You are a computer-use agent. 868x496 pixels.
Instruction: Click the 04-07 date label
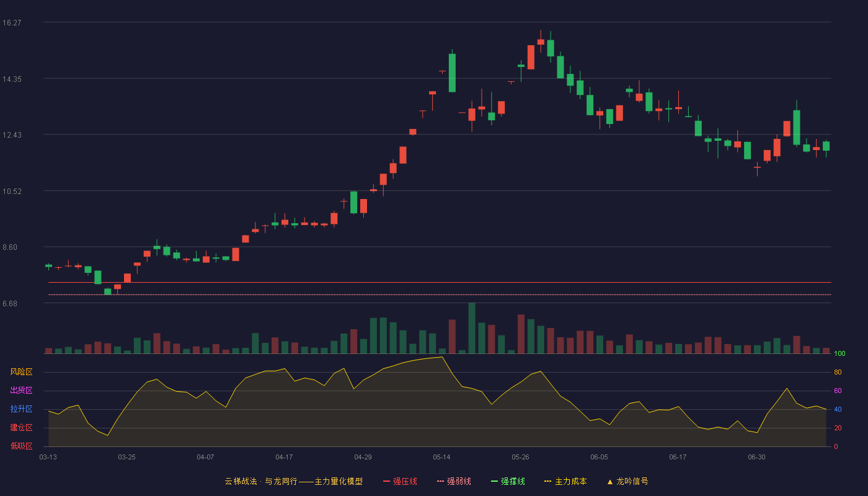[205, 457]
